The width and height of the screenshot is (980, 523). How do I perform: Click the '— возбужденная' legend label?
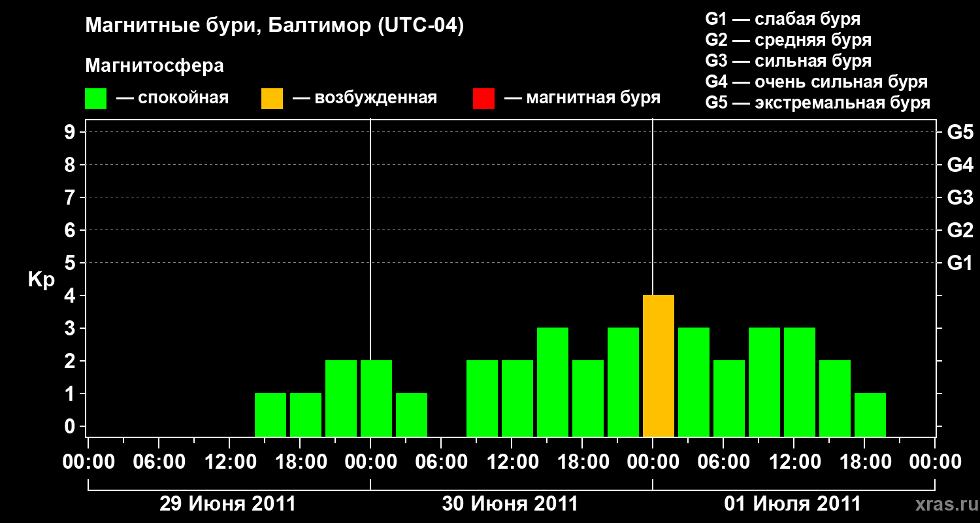click(365, 98)
